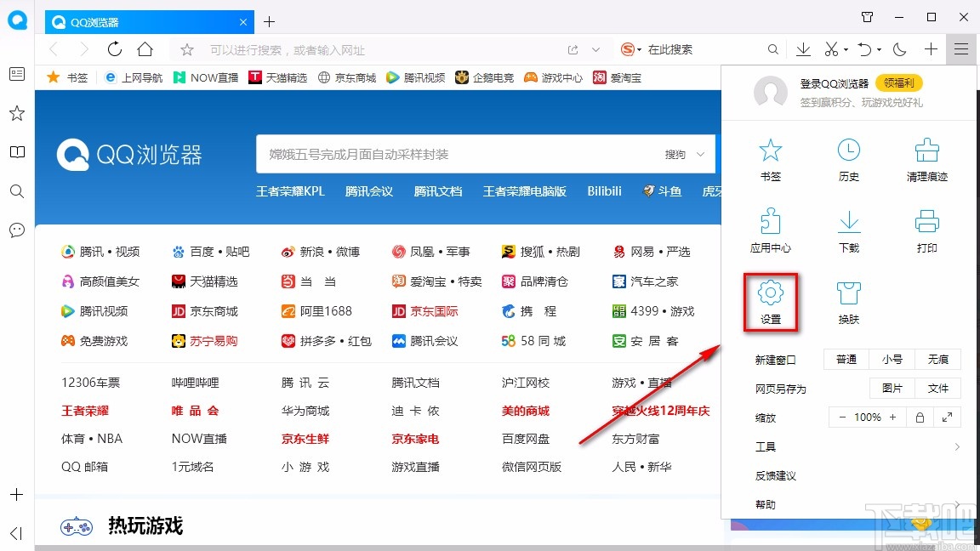Click the 领福利 badge
This screenshot has width=980, height=551.
[898, 83]
